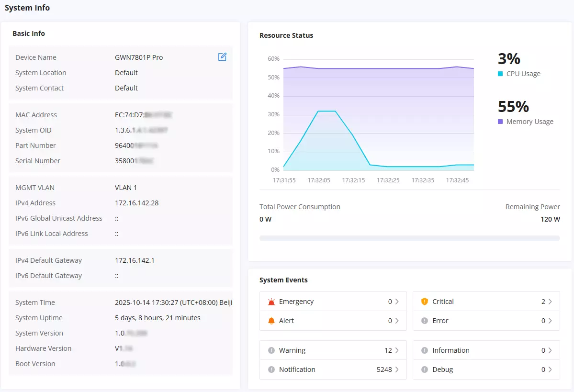Image resolution: width=574 pixels, height=392 pixels.
Task: Expand Emergency events with its chevron
Action: [x=397, y=302]
